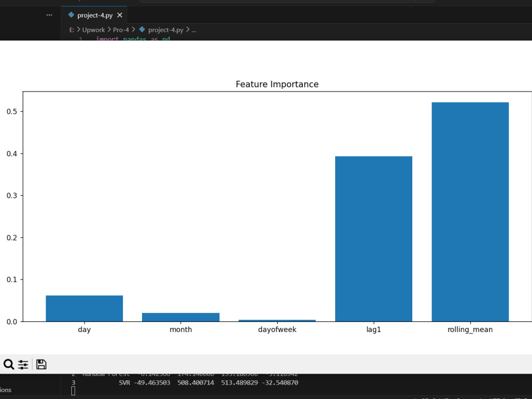The image size is (532, 399).
Task: Click the 0.0 y-axis tick label
Action: (12, 322)
